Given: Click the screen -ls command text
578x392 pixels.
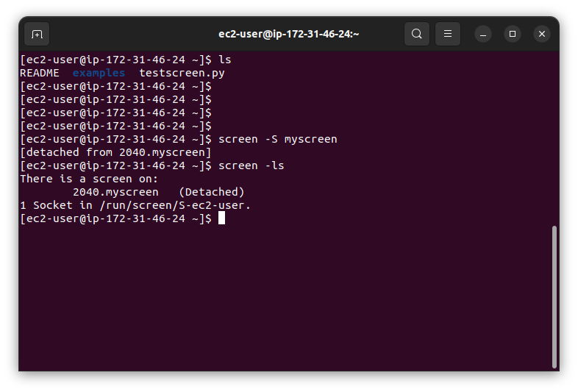Looking at the screenshot, I should pyautogui.click(x=251, y=166).
